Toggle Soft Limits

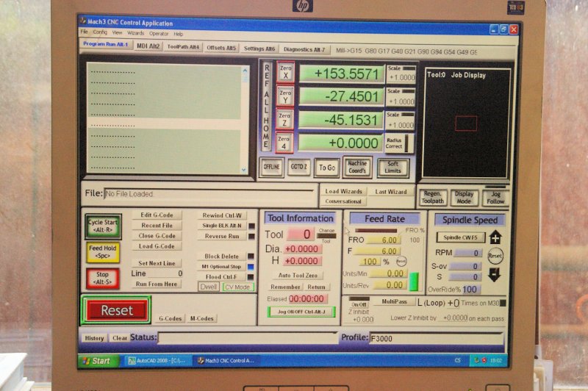(x=392, y=167)
